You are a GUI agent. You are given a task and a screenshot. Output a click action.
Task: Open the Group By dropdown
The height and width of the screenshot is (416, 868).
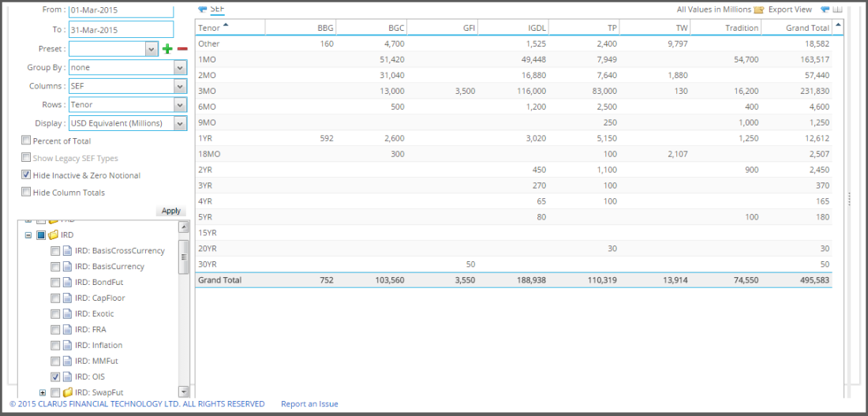(180, 67)
